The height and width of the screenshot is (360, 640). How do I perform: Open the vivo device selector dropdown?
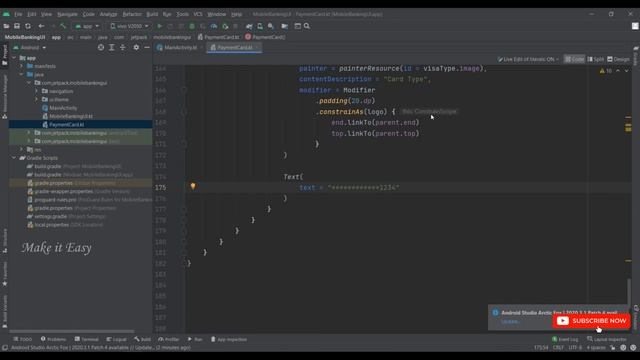point(129,26)
